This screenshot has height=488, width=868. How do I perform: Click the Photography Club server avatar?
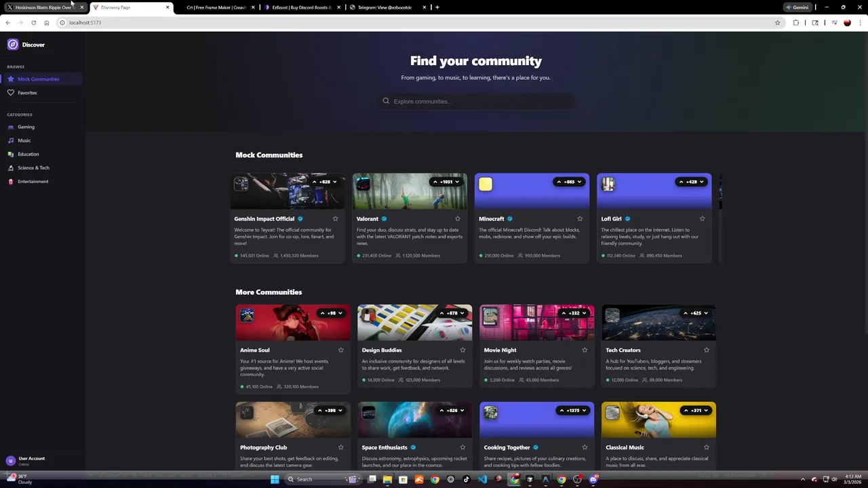point(247,413)
